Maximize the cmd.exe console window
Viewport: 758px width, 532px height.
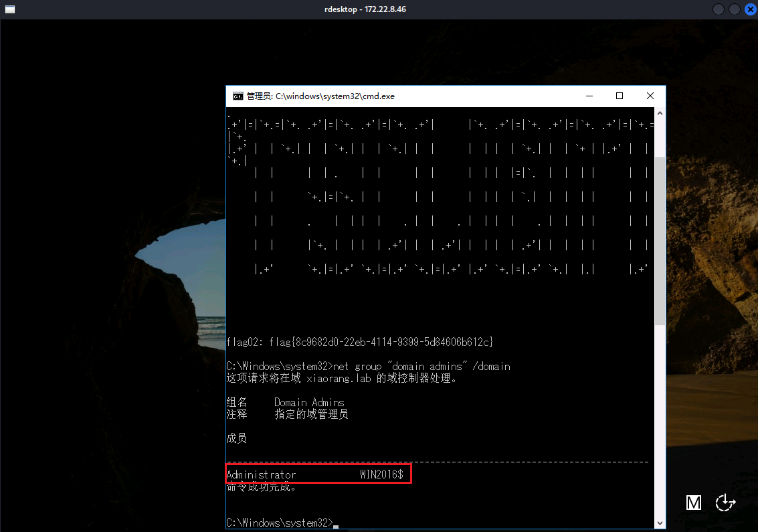pyautogui.click(x=620, y=96)
